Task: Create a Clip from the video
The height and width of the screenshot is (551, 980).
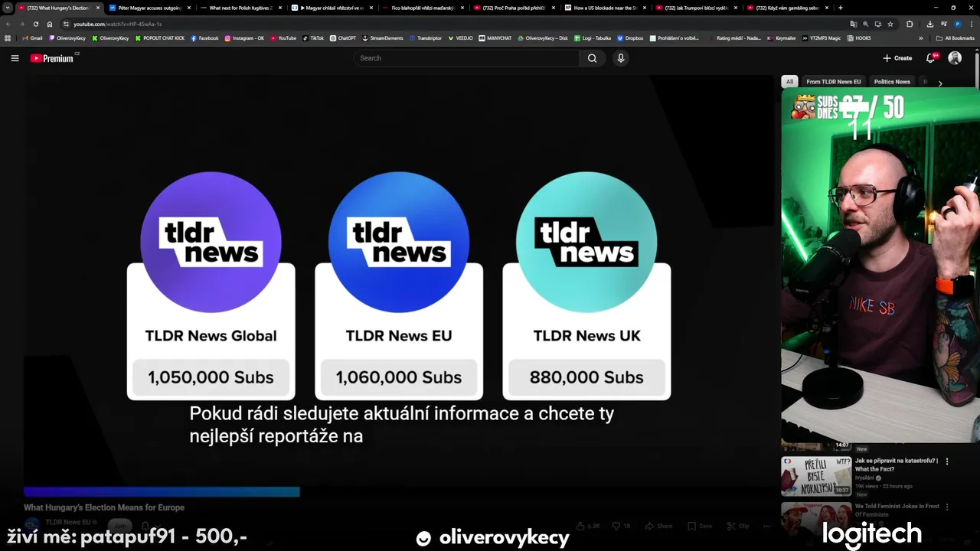Action: click(739, 527)
